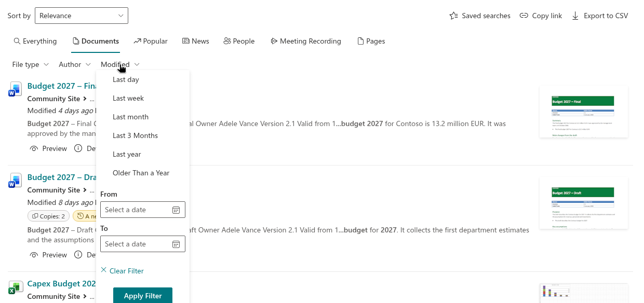This screenshot has height=303, width=644.
Task: Switch to the People tab
Action: click(239, 41)
